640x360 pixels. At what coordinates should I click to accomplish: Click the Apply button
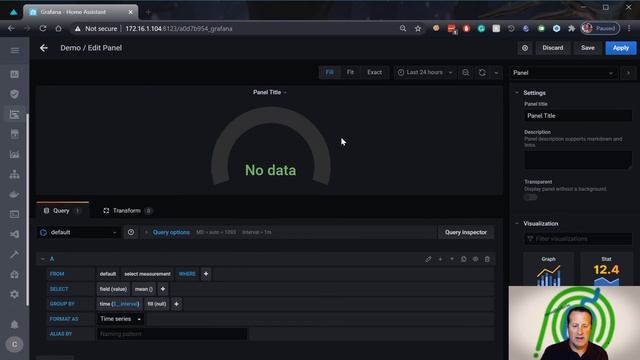(x=620, y=48)
